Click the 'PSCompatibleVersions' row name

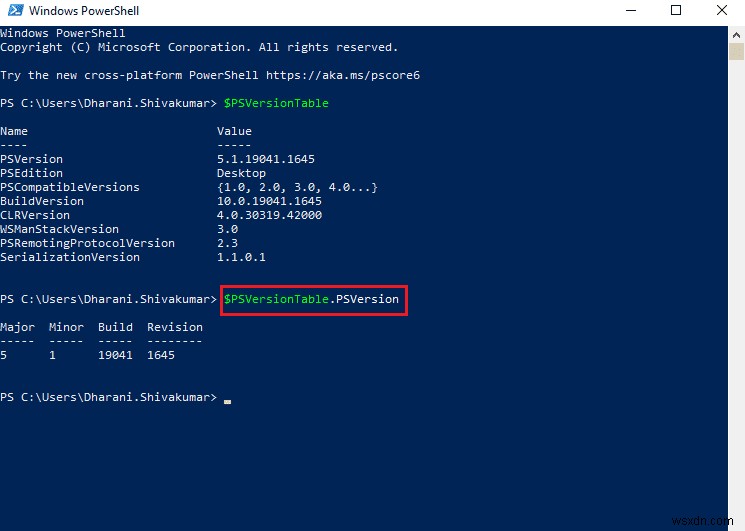click(70, 187)
